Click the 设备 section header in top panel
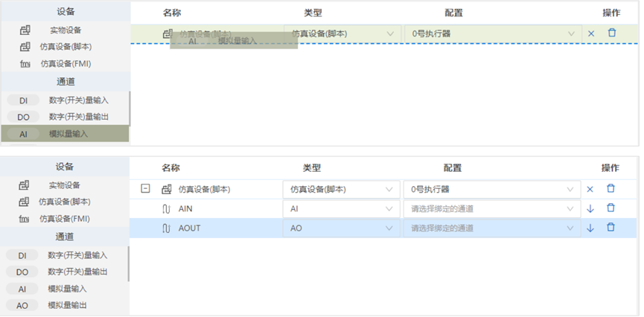Viewport: 644px width, 317px height. point(66,12)
